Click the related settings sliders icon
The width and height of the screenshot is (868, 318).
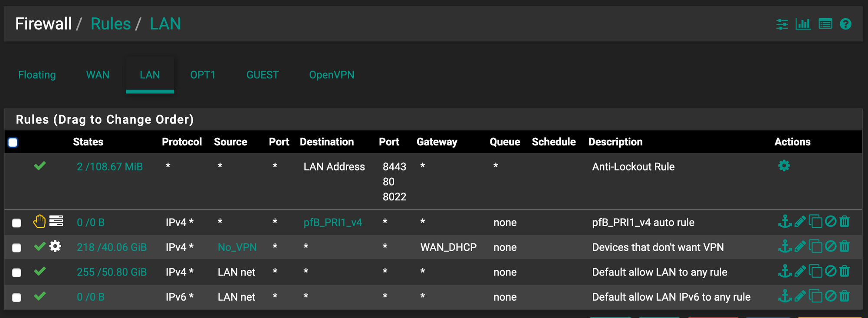tap(782, 24)
